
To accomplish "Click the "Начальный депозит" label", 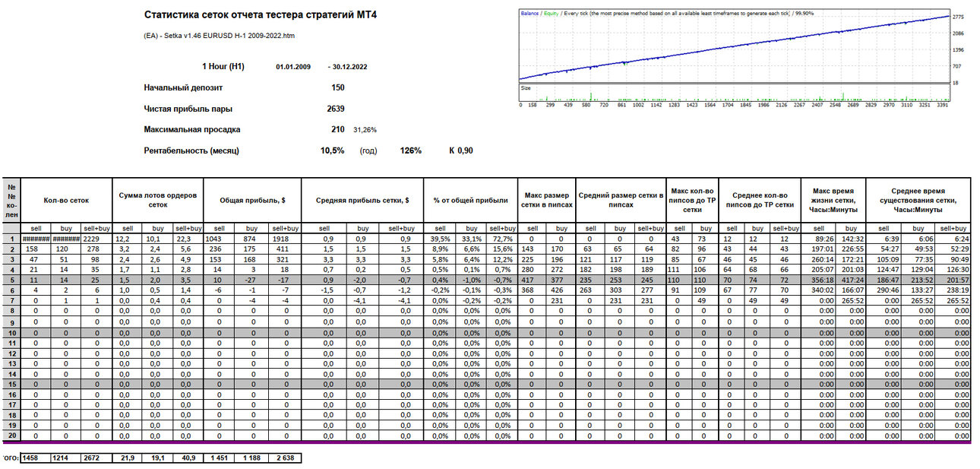I will 183,87.
